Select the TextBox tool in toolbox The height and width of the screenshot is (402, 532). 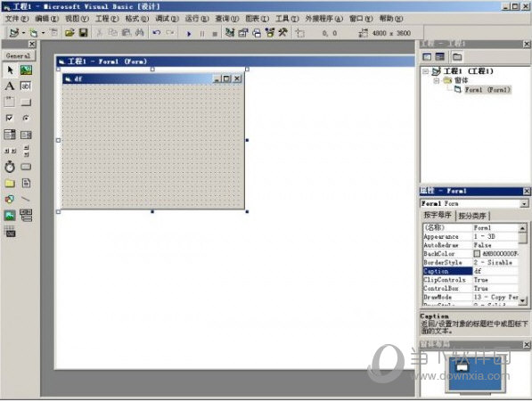26,86
